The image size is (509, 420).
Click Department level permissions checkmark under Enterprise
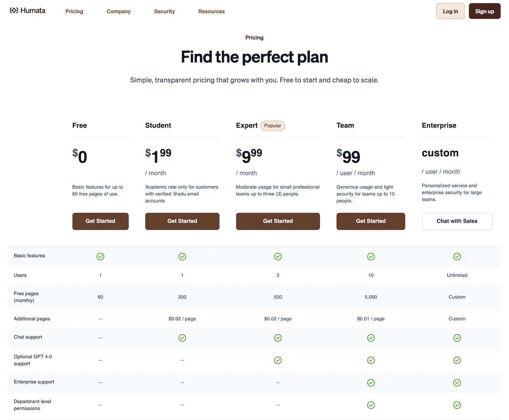tap(457, 405)
